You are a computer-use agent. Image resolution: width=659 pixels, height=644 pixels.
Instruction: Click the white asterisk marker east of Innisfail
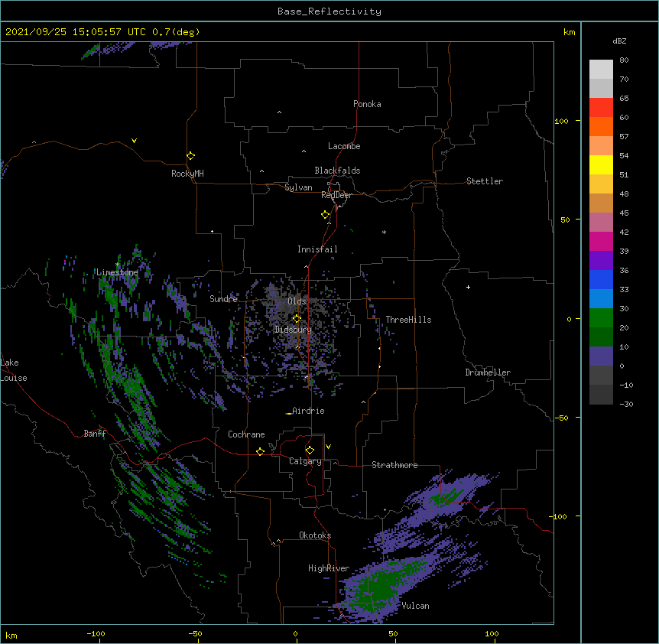384,232
